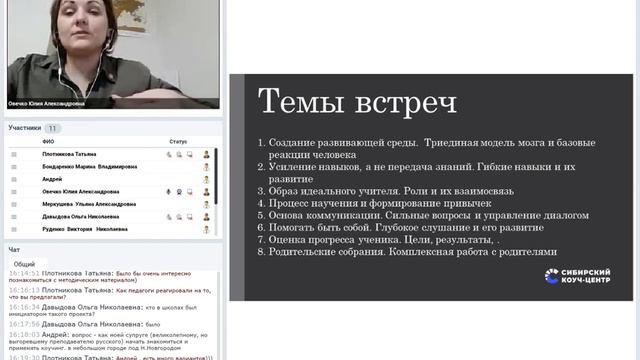Click the avatar icon in Андрей's row
The height and width of the screenshot is (360, 640).
(x=207, y=180)
